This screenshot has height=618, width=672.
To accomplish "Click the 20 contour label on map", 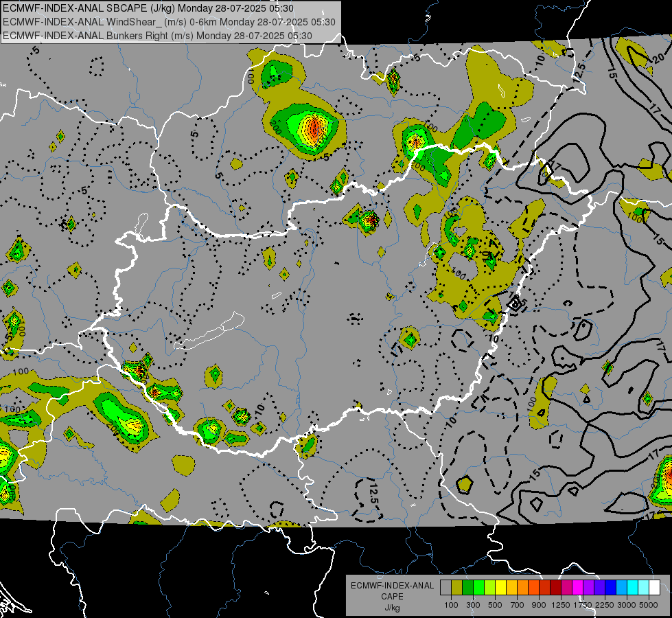I will coord(658,59).
